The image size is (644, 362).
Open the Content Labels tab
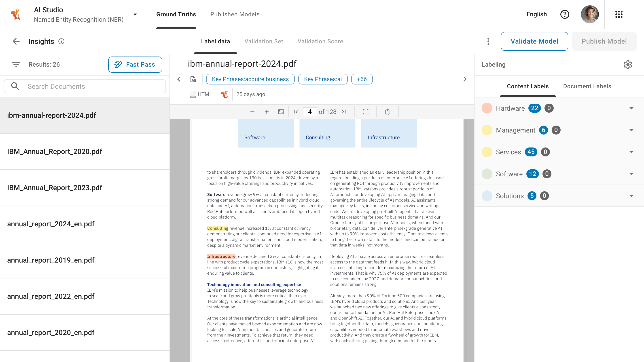click(x=528, y=86)
